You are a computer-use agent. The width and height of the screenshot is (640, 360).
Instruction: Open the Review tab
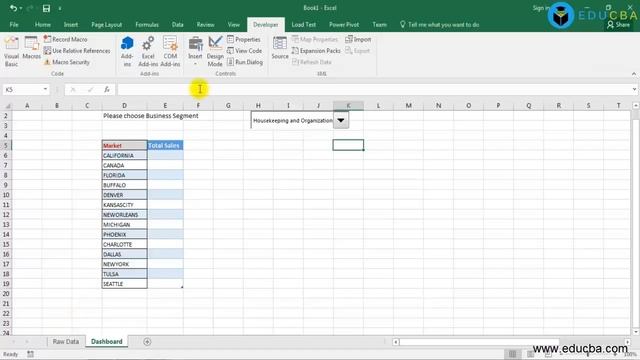205,24
